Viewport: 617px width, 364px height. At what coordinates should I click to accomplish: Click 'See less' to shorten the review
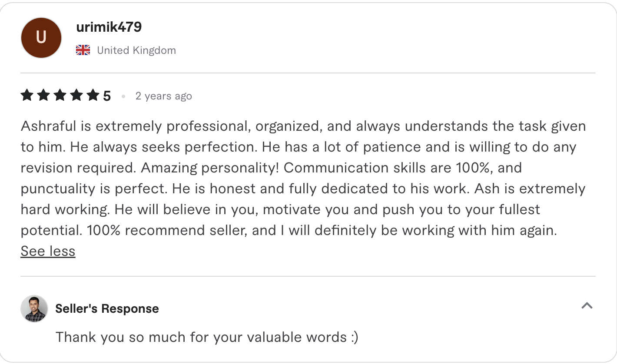pyautogui.click(x=48, y=251)
